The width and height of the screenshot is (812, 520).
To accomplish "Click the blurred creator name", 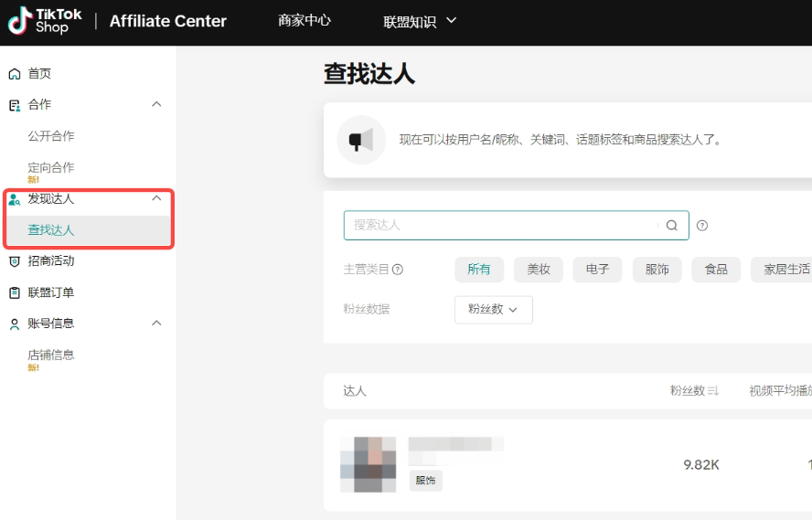I will tap(455, 444).
